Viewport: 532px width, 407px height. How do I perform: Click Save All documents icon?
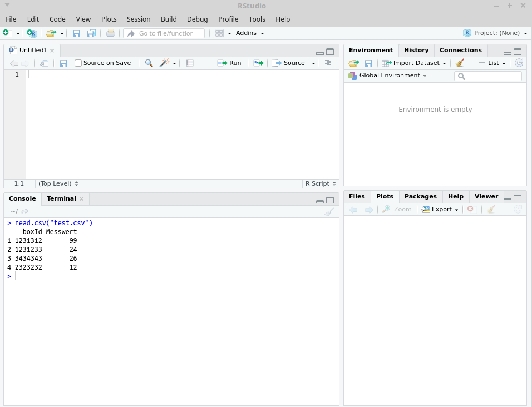[92, 33]
